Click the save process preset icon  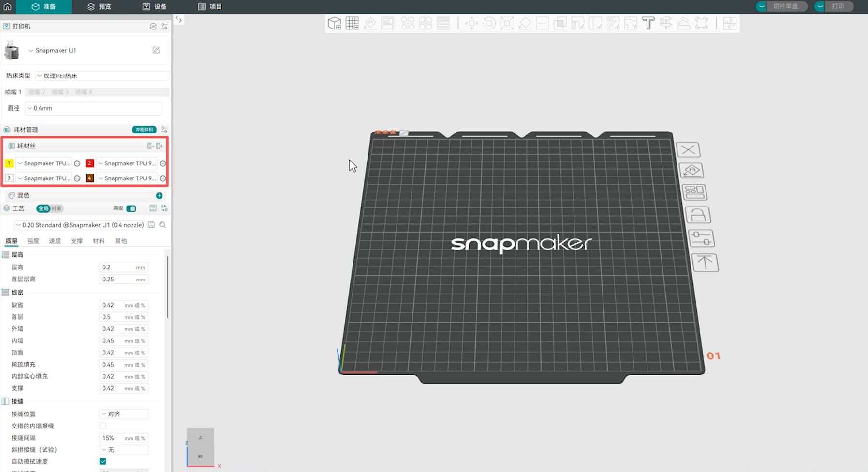click(x=151, y=225)
